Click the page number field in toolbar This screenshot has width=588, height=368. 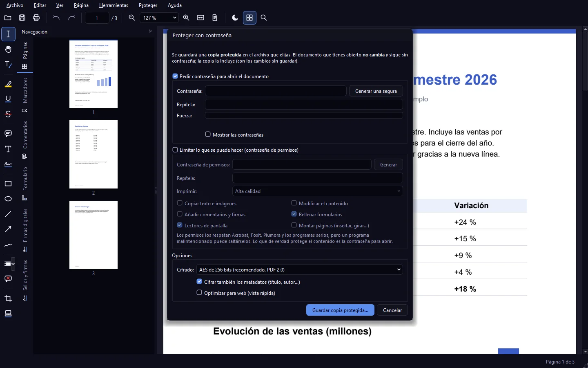click(97, 18)
